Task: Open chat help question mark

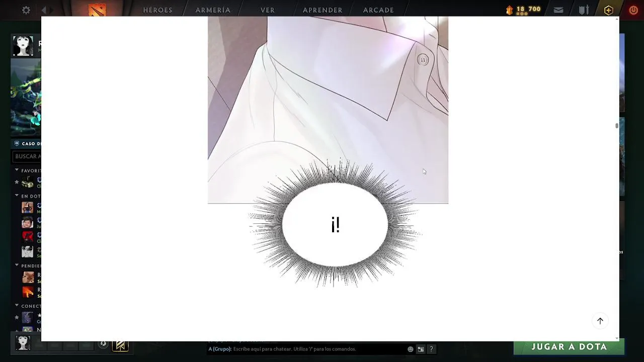Action: 431,349
